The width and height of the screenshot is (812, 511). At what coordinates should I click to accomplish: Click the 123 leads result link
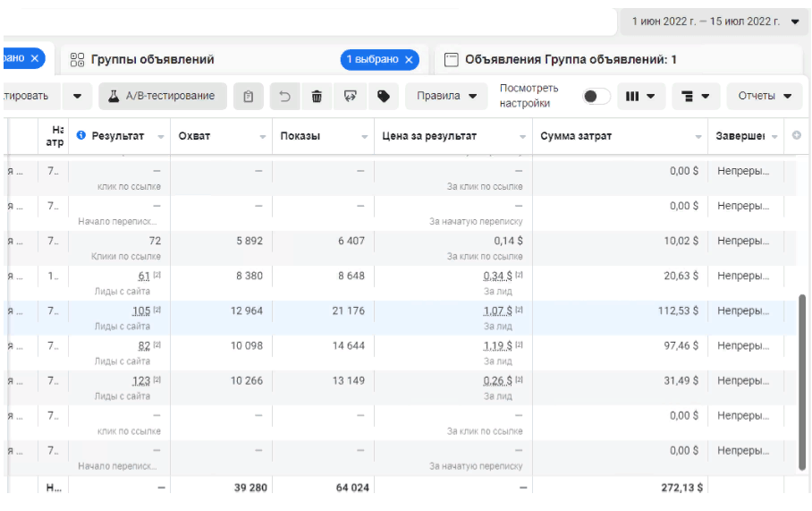pyautogui.click(x=141, y=381)
